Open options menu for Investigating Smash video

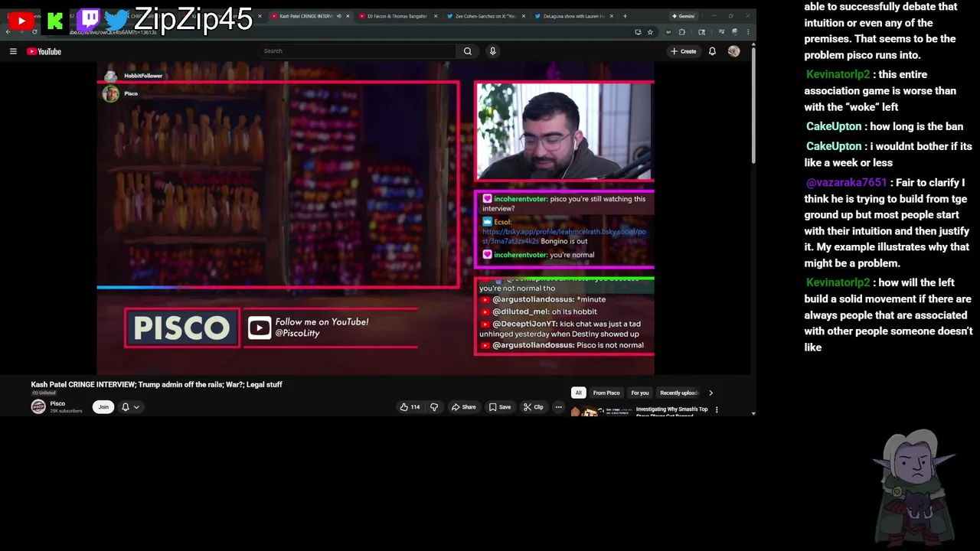[717, 410]
